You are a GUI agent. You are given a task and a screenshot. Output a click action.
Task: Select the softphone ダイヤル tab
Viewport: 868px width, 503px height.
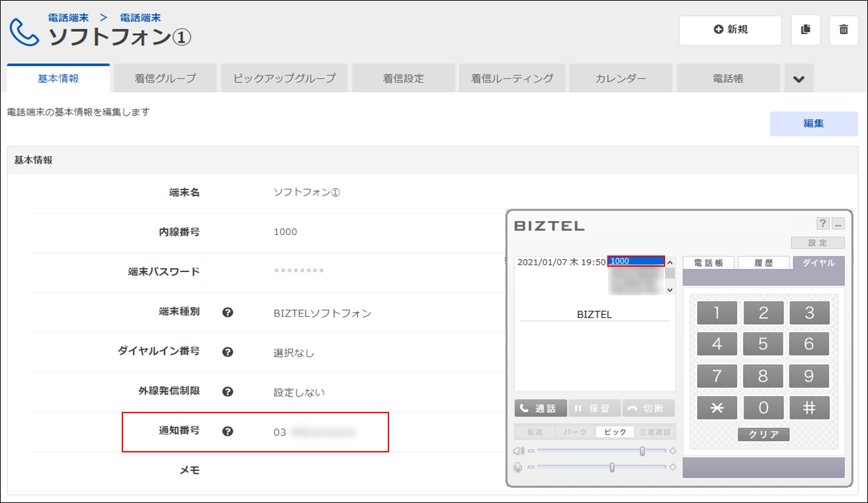[819, 263]
